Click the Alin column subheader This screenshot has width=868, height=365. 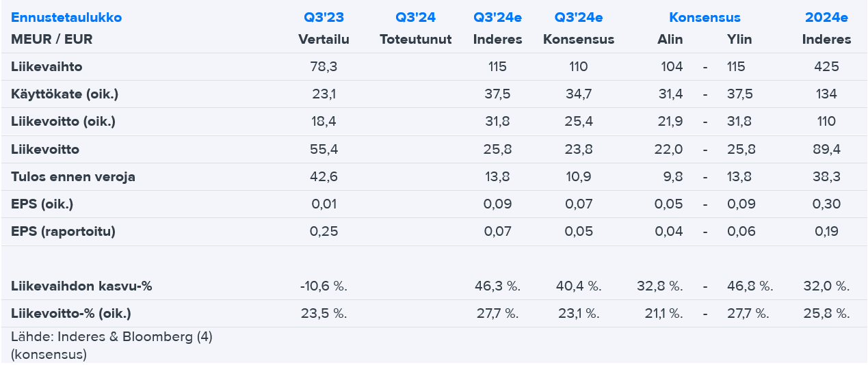[670, 40]
